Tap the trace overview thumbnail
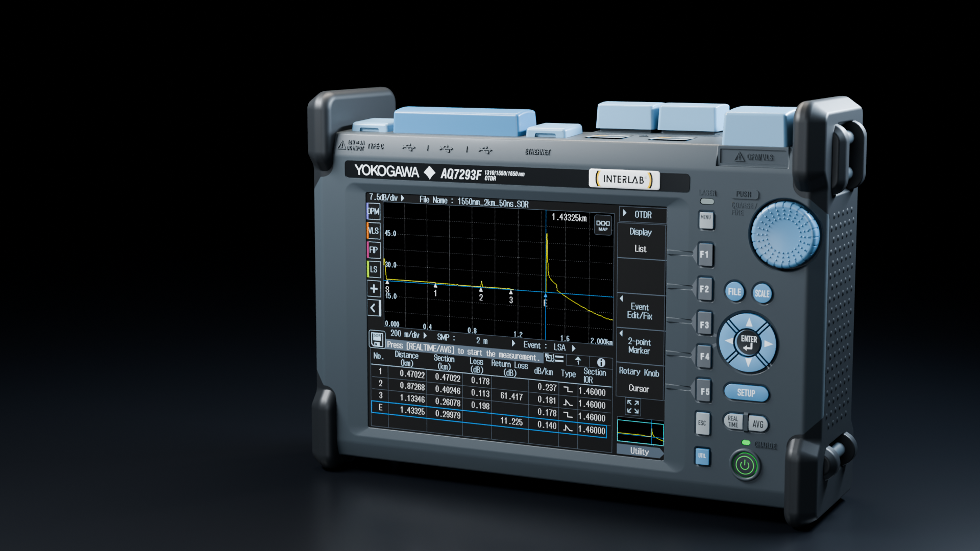This screenshot has height=551, width=980. (x=640, y=432)
